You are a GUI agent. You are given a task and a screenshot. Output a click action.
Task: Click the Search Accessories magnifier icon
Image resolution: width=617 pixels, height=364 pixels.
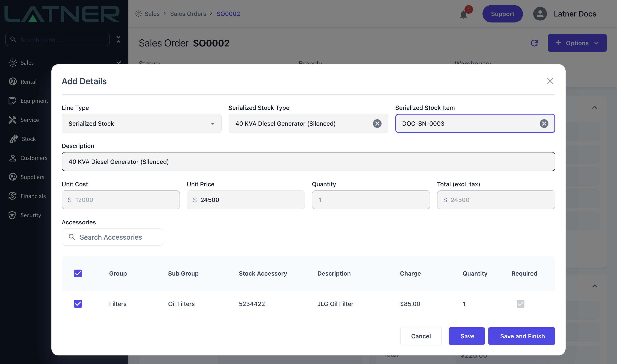(72, 237)
